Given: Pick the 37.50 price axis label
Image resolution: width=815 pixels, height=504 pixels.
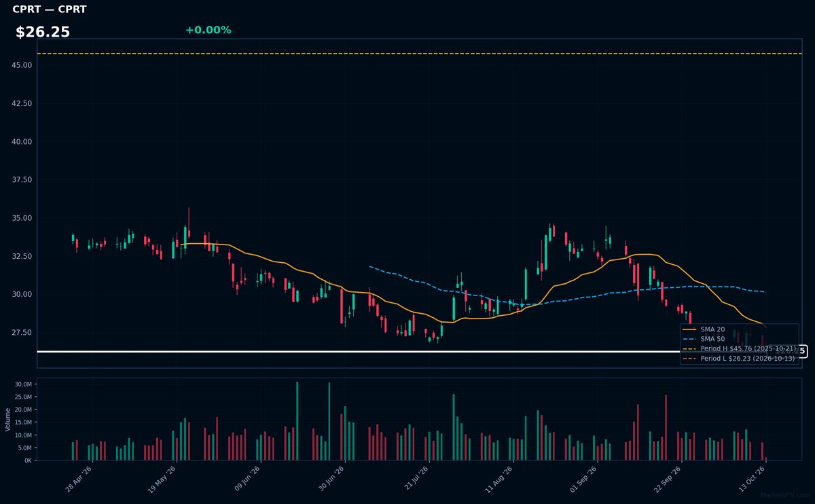Looking at the screenshot, I should 22,180.
